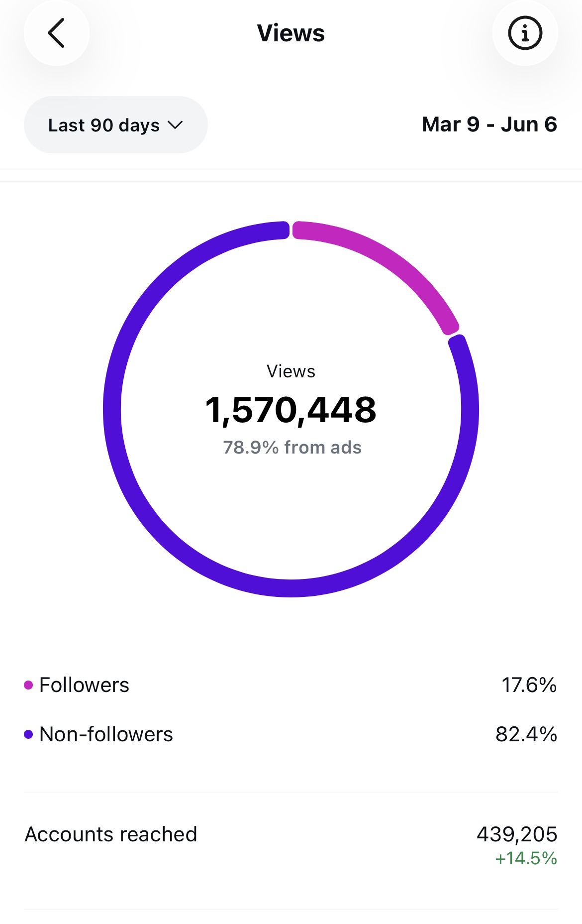Click the pink Followers legend dot

(28, 685)
